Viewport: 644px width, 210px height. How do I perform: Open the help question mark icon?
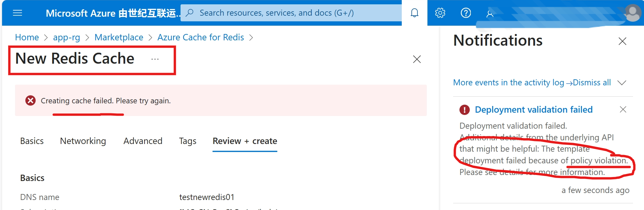pyautogui.click(x=465, y=13)
